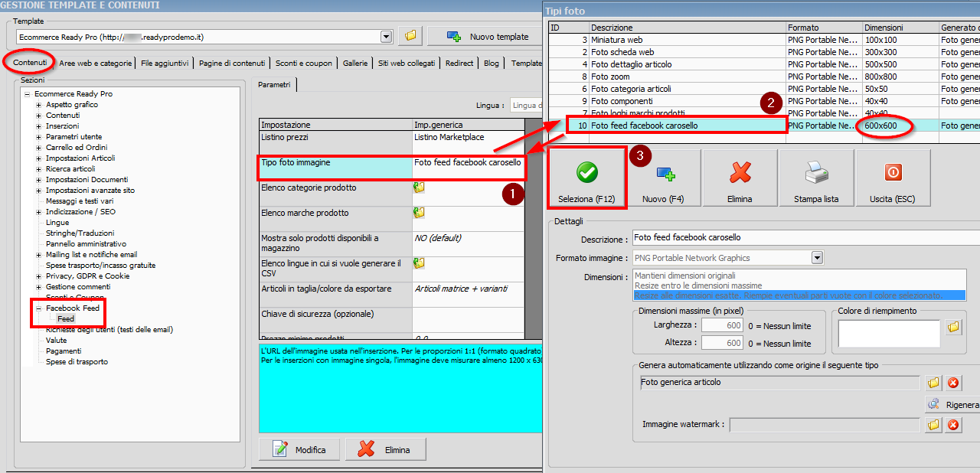This screenshot has height=473, width=980.
Task: Switch to the File aggiuntivi tab
Action: point(165,64)
